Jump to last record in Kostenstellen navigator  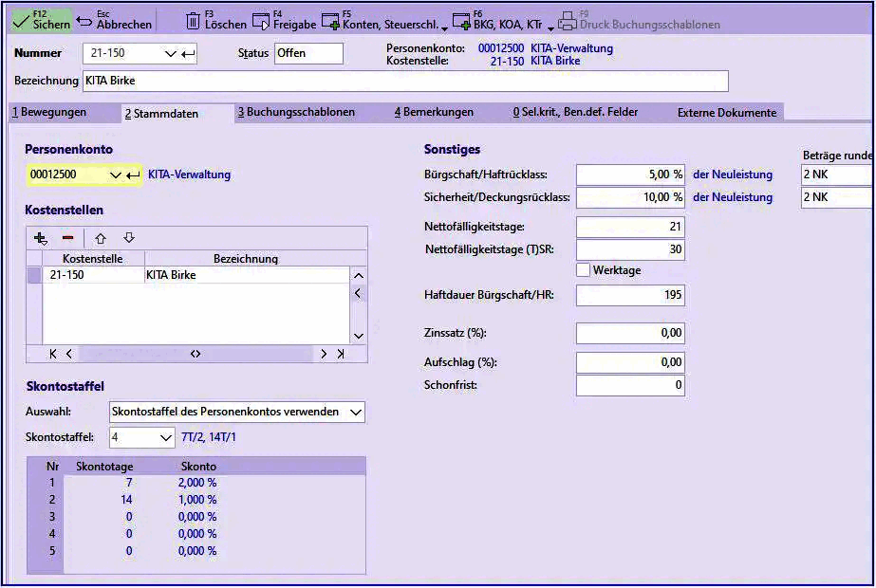click(x=340, y=354)
